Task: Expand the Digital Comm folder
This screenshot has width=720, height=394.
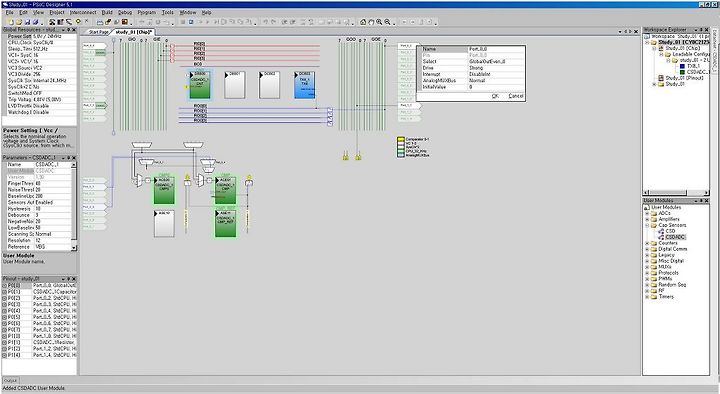Action: [647, 249]
